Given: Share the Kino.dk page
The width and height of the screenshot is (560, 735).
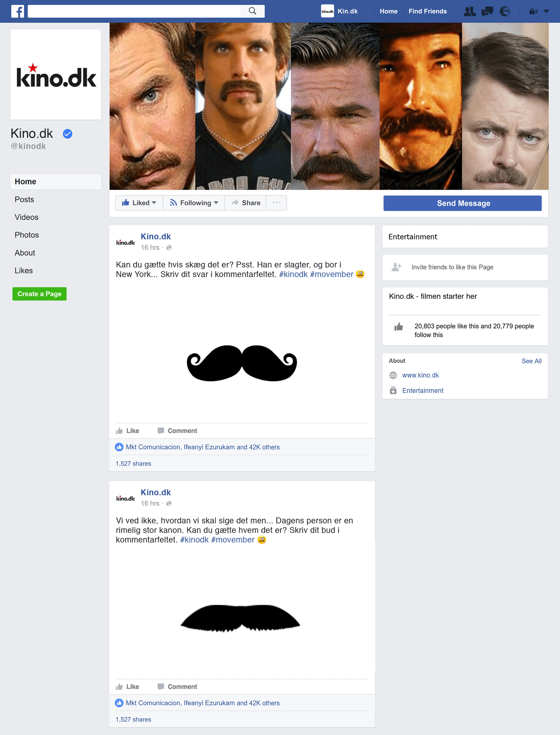Looking at the screenshot, I should point(246,203).
